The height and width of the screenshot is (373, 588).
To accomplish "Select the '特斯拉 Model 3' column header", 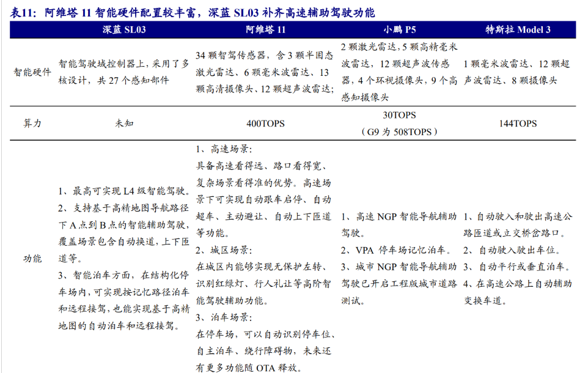I will 518,29.
